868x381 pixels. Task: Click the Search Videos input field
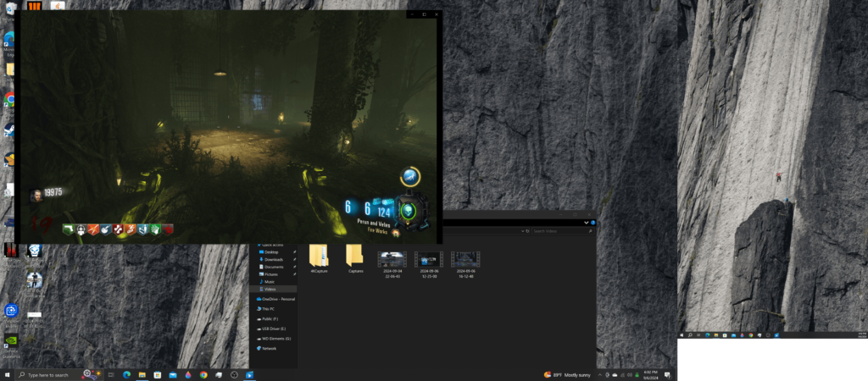pyautogui.click(x=563, y=231)
